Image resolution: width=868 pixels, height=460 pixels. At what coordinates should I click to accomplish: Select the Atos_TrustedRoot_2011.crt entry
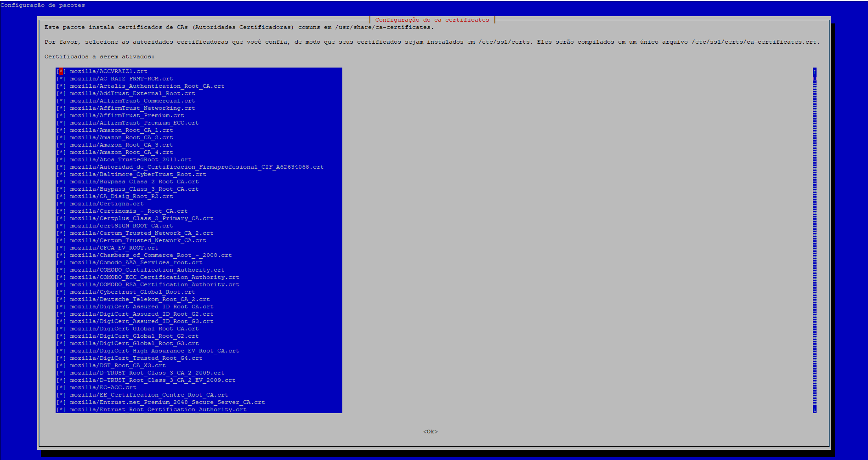point(130,160)
